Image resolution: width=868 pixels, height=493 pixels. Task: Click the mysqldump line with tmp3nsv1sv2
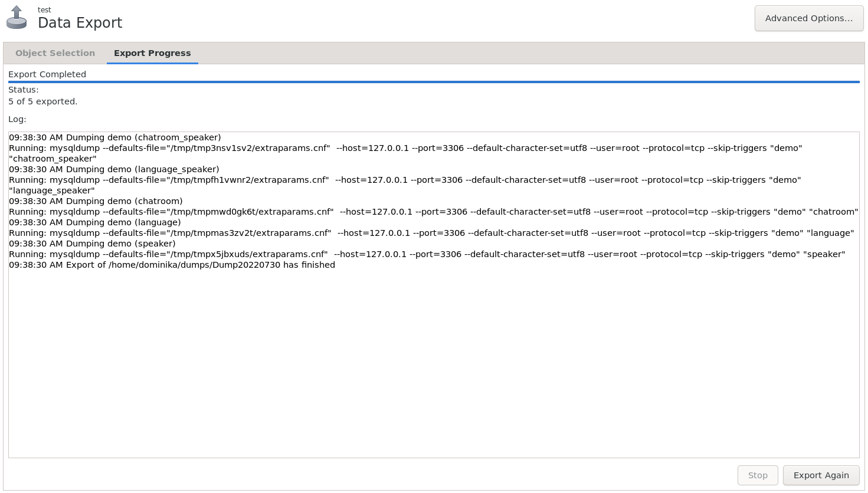click(x=405, y=153)
